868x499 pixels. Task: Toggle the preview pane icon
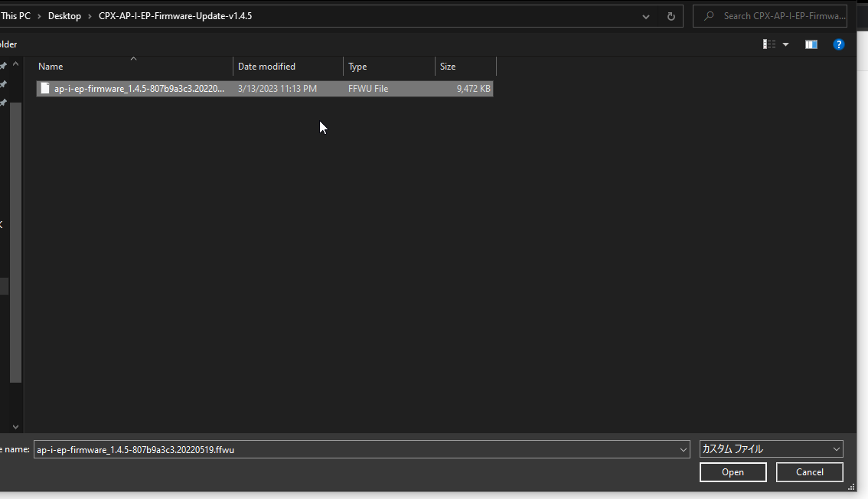(811, 44)
